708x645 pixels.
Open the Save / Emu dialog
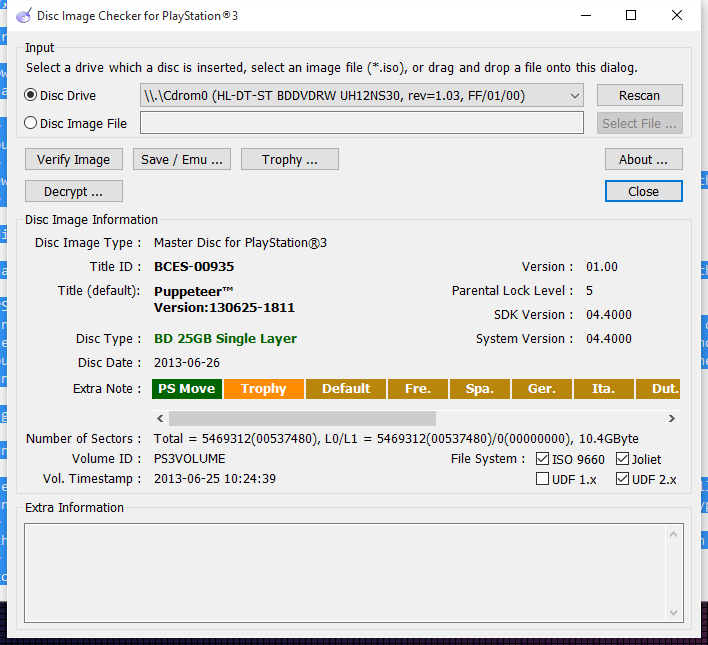(x=182, y=159)
